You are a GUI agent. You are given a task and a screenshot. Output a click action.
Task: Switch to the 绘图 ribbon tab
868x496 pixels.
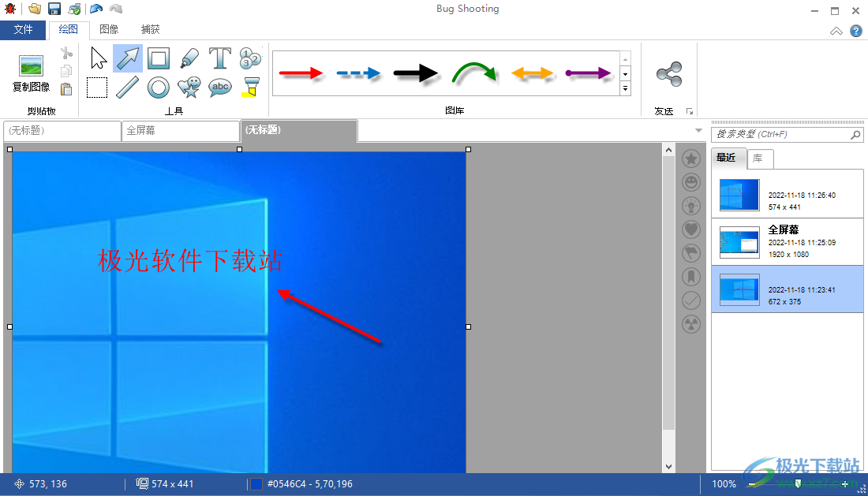point(68,29)
